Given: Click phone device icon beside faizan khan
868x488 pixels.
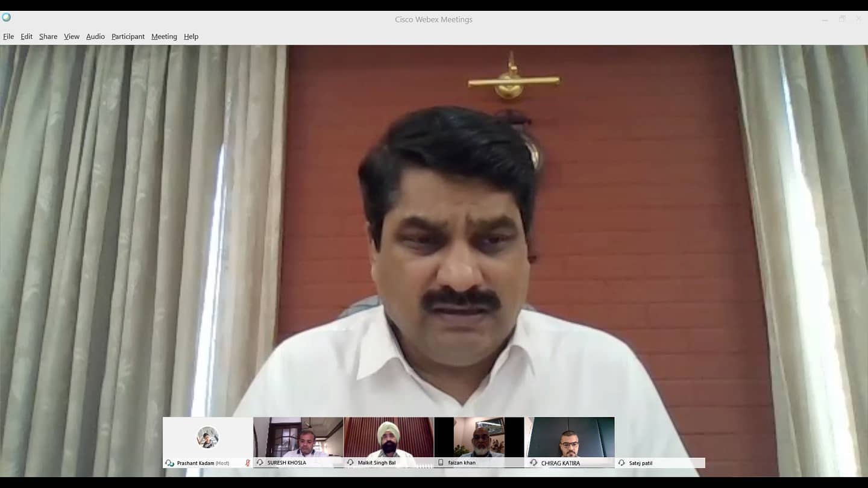Looking at the screenshot, I should tap(441, 463).
